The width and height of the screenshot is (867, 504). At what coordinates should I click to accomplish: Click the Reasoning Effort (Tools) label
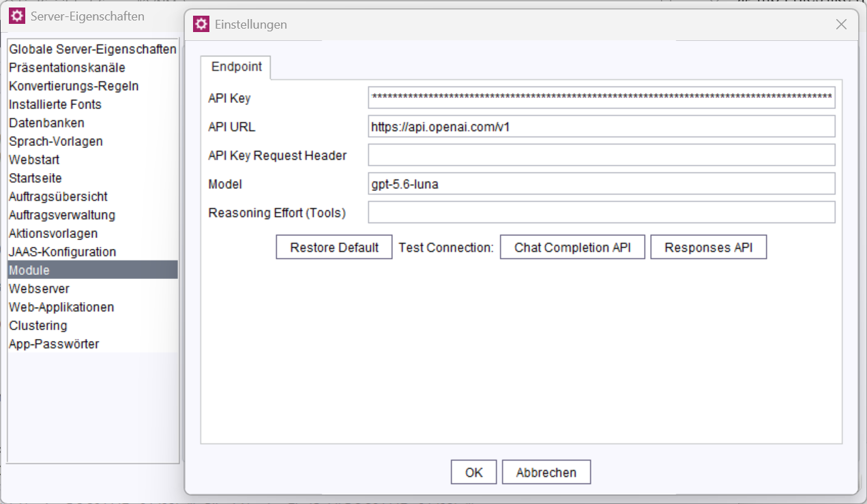(x=277, y=213)
